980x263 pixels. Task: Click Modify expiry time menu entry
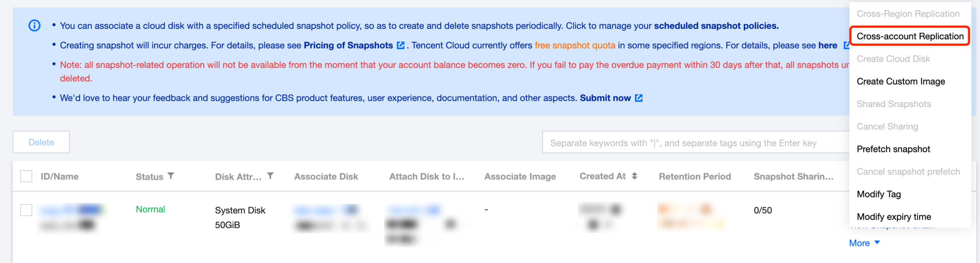[894, 217]
